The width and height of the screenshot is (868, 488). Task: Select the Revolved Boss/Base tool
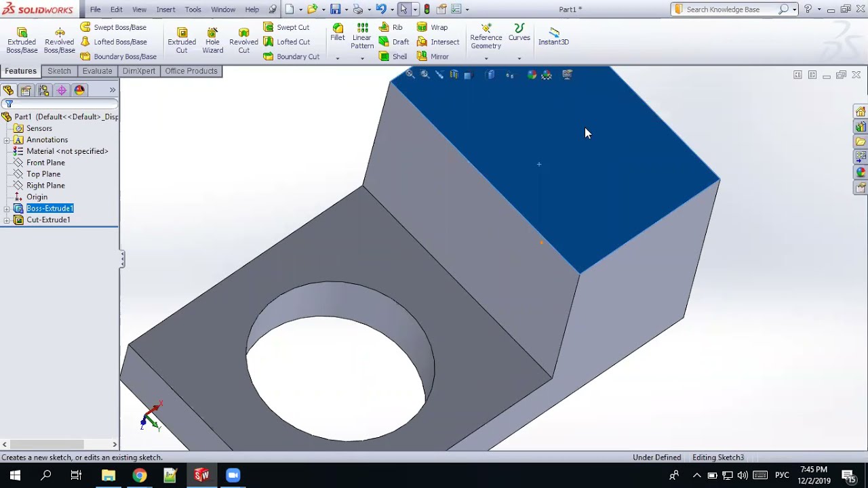pyautogui.click(x=60, y=41)
